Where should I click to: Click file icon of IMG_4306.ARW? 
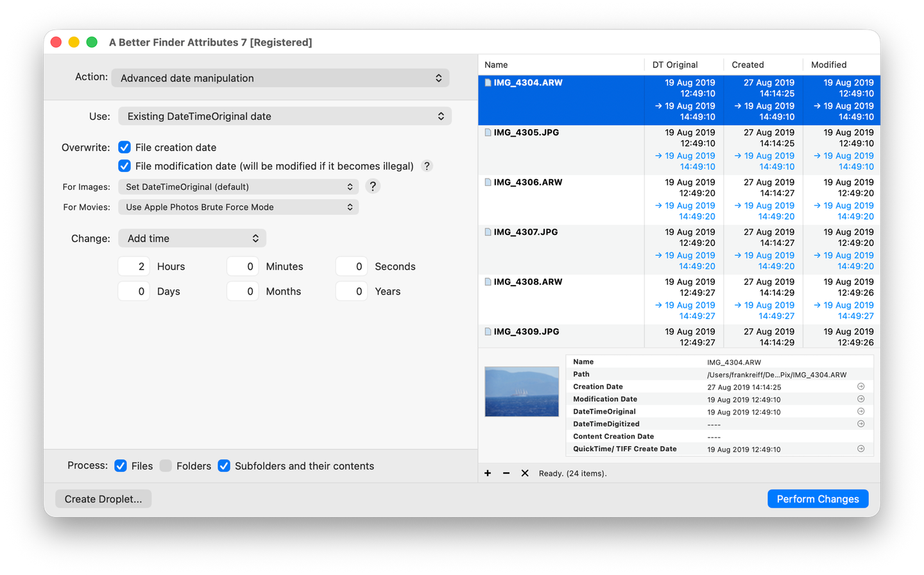coord(488,182)
